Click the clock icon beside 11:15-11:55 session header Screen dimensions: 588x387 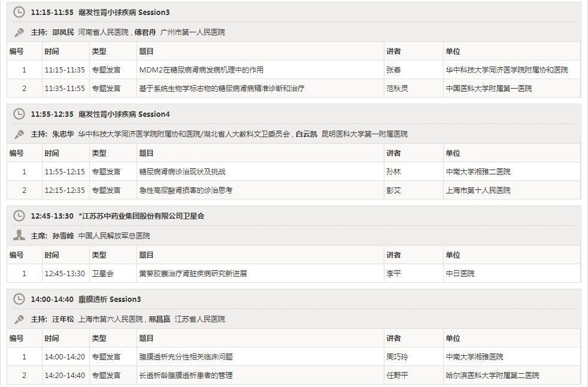pyautogui.click(x=19, y=11)
